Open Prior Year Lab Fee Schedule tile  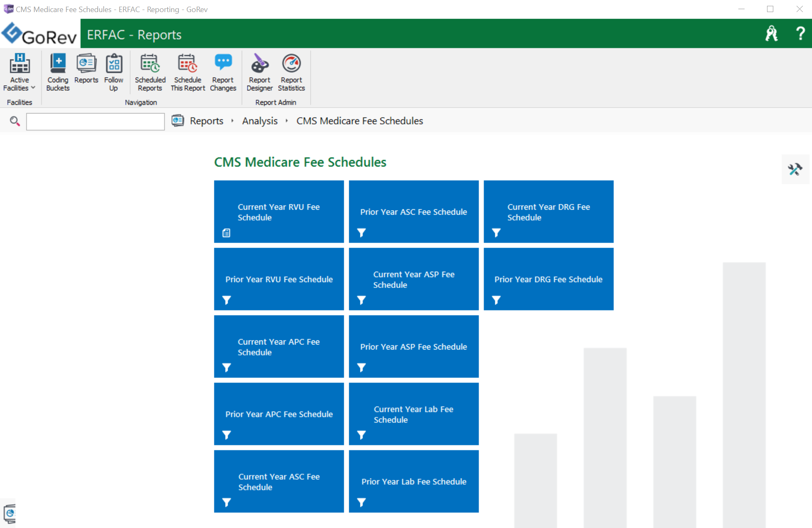click(x=414, y=481)
